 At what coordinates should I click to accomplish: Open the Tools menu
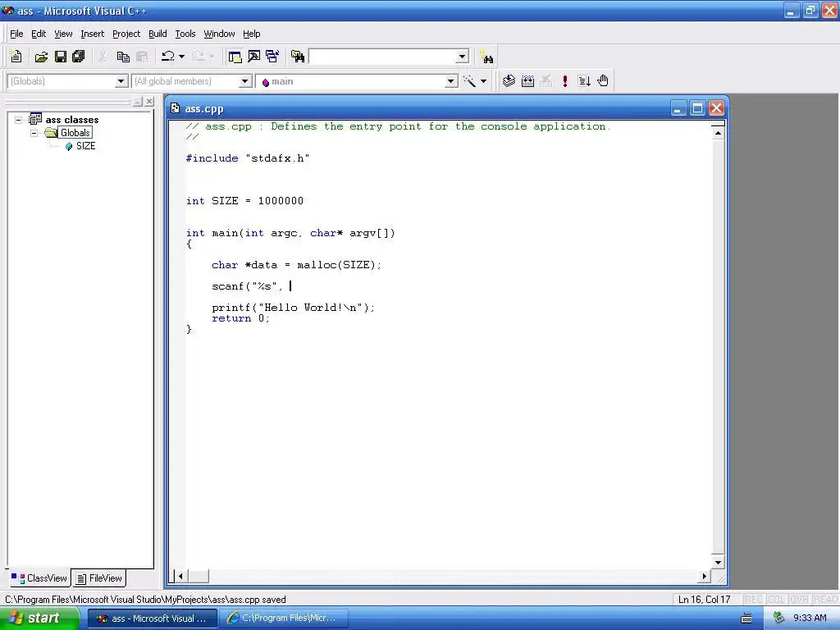185,34
